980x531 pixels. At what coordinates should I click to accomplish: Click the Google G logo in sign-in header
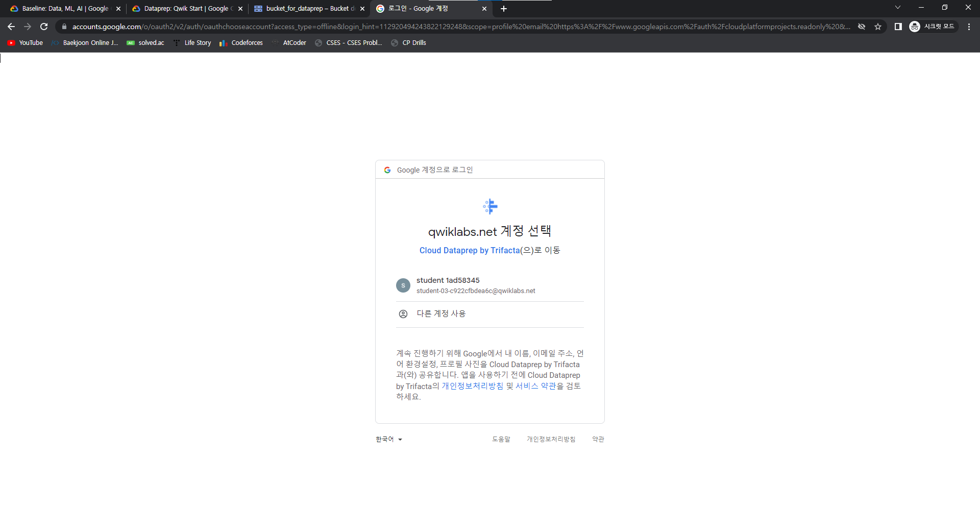387,170
